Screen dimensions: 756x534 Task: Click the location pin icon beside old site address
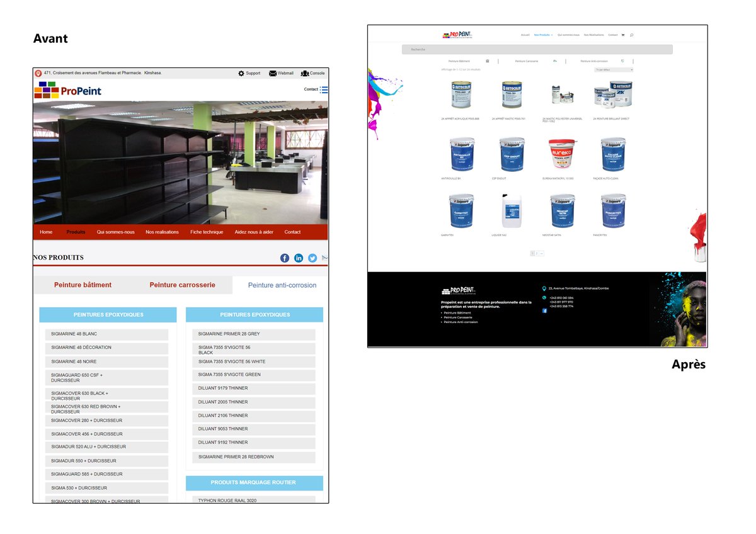coord(38,73)
